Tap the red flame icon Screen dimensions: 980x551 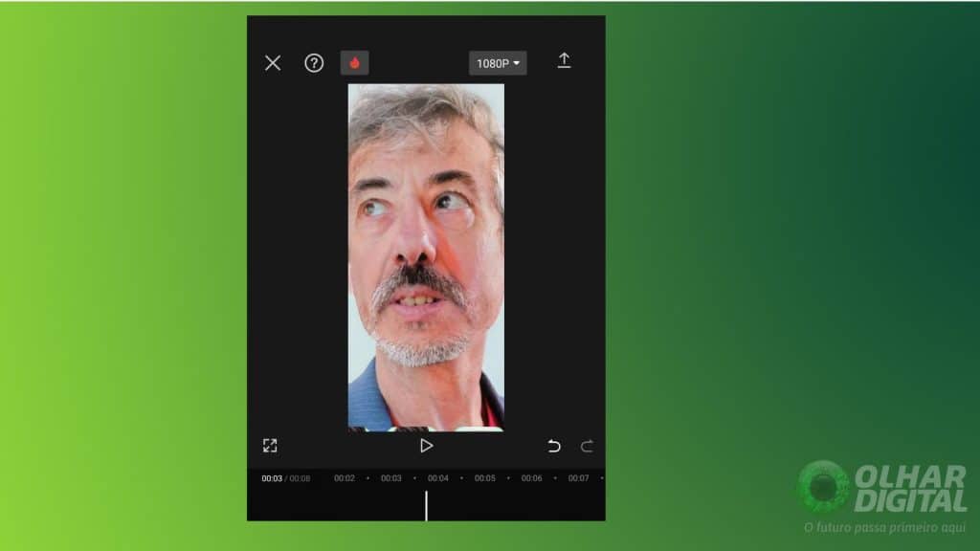(x=354, y=63)
